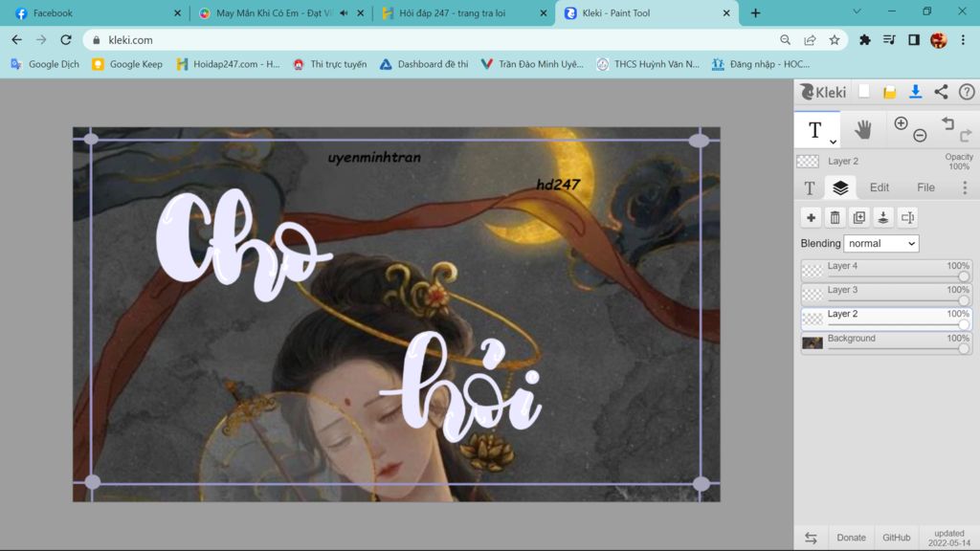Merge layer down
Image resolution: width=980 pixels, height=551 pixels.
(x=883, y=217)
